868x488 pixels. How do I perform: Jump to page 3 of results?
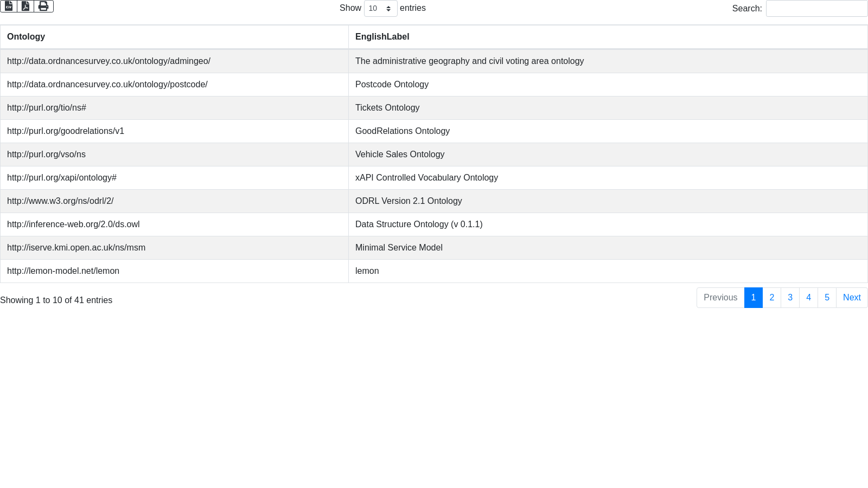coord(790,298)
